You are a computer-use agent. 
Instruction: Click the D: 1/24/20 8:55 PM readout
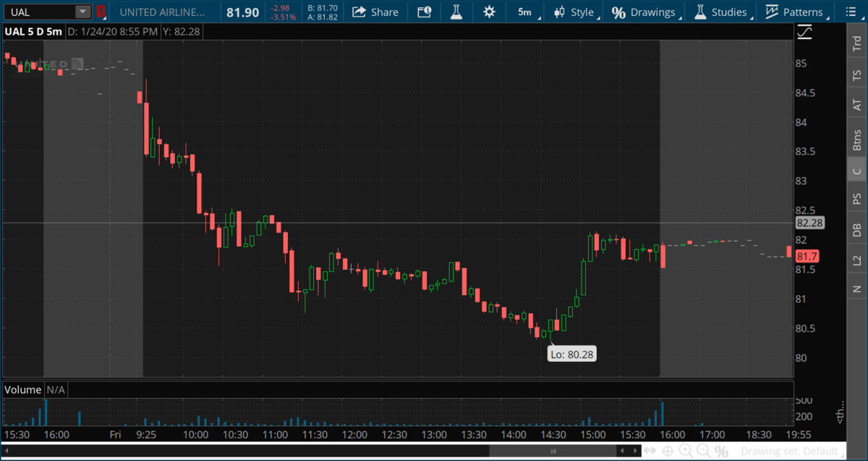coord(112,32)
